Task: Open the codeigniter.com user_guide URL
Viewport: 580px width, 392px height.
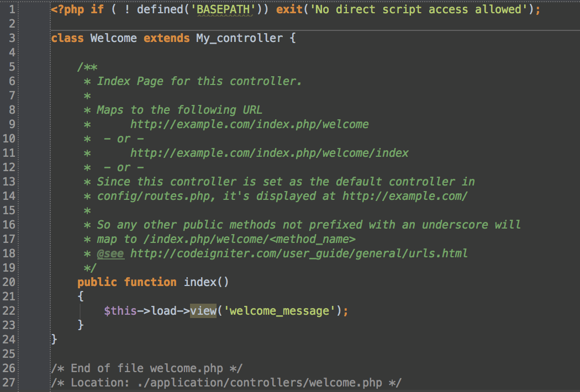Action: point(299,253)
